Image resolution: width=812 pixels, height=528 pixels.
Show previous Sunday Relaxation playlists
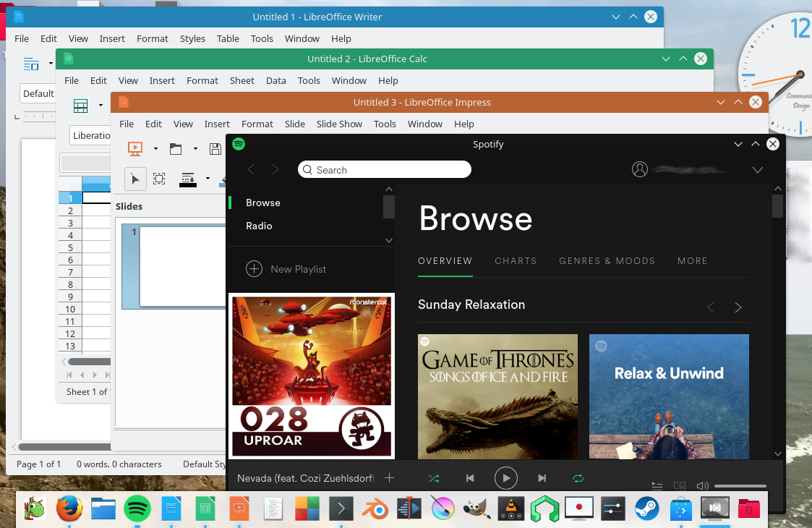pyautogui.click(x=711, y=308)
